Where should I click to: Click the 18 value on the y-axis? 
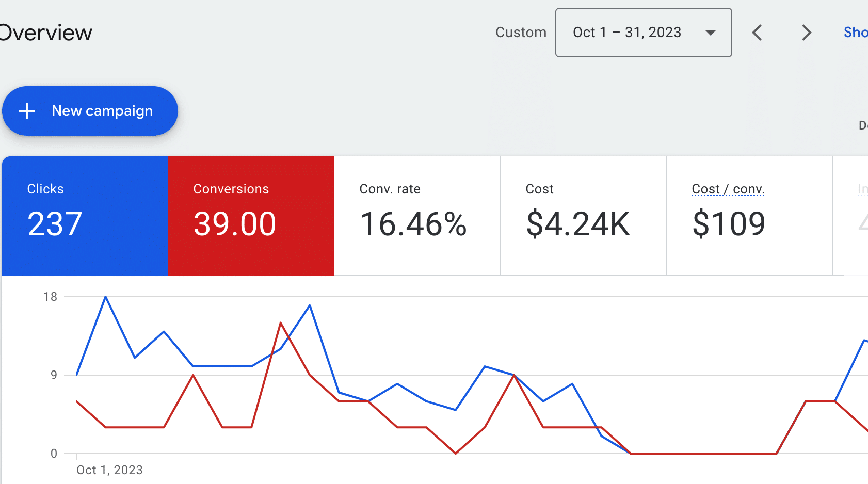pyautogui.click(x=50, y=296)
